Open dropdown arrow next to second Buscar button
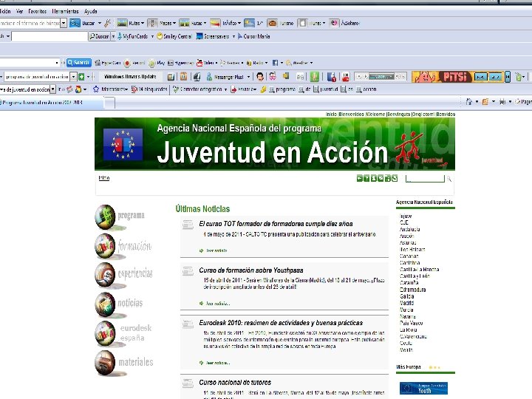This screenshot has height=399, width=532. pos(113,36)
